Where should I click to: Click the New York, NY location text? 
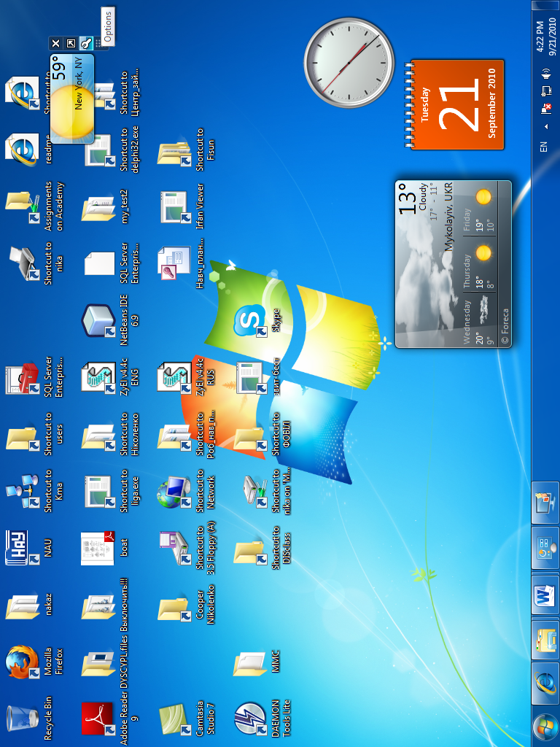click(x=79, y=84)
